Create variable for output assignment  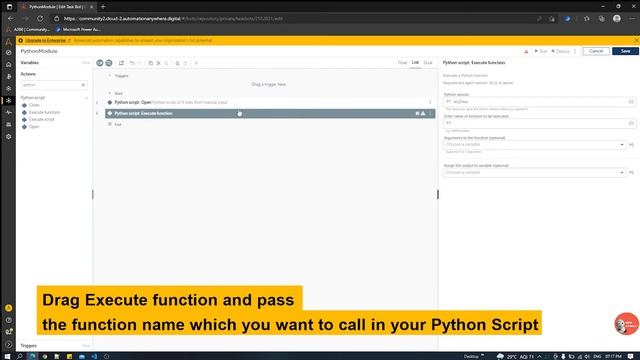(631, 172)
